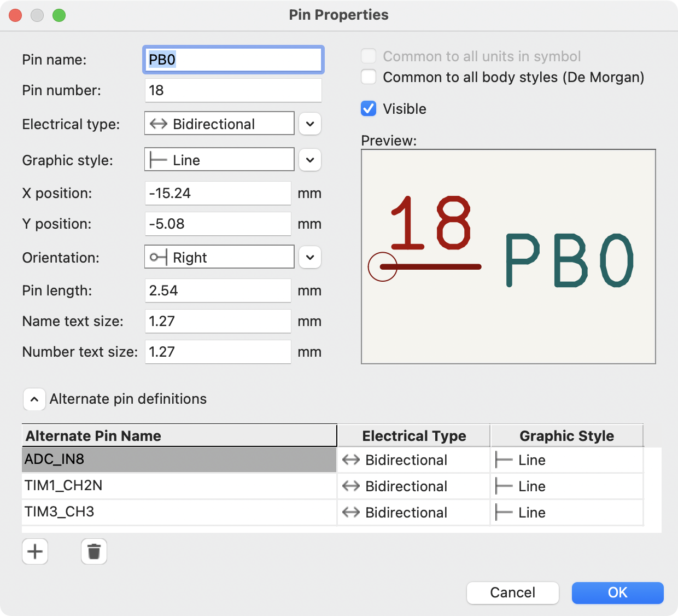Click the Pin name input field

click(x=233, y=60)
